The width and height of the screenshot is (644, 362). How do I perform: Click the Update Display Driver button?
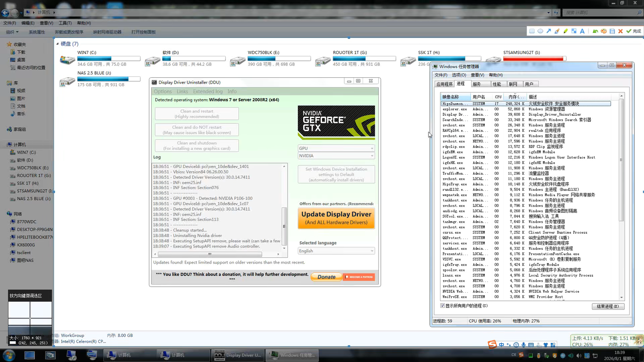click(336, 218)
